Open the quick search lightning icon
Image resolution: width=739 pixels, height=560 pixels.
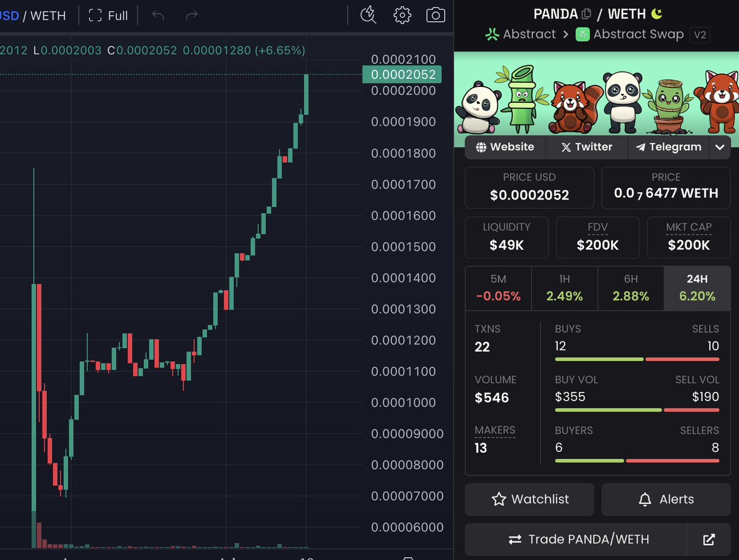pyautogui.click(x=368, y=15)
